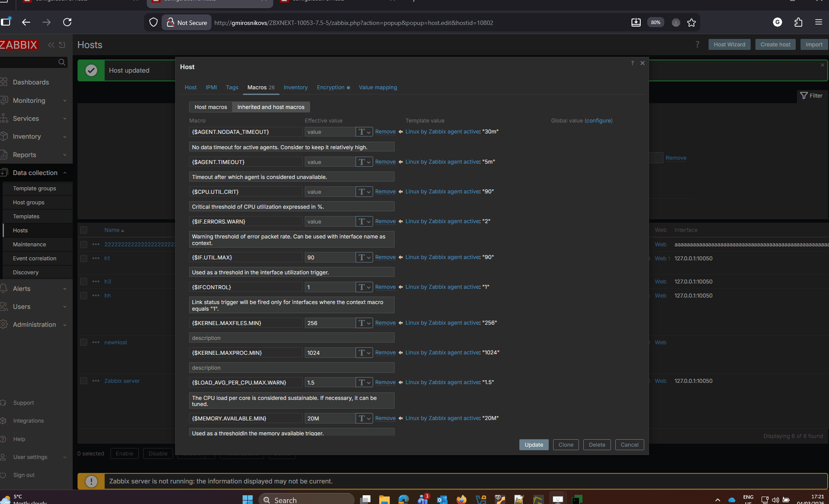Check the select-all hosts checkbox

84,230
